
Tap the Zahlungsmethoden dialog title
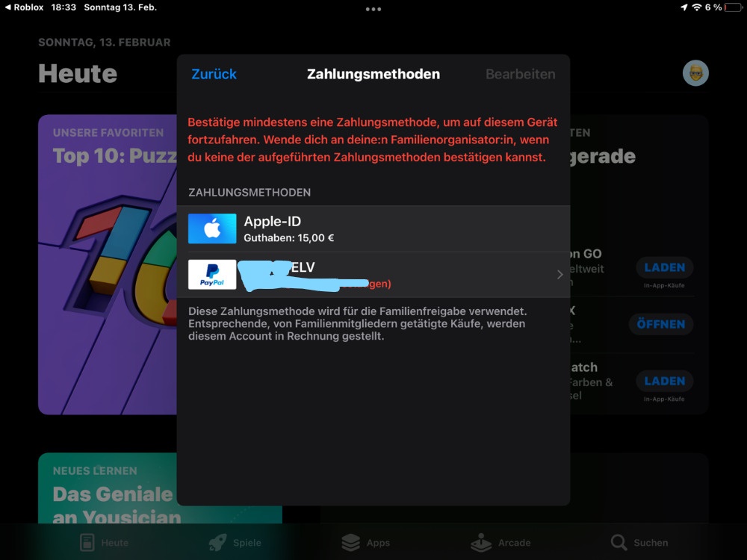pyautogui.click(x=373, y=74)
